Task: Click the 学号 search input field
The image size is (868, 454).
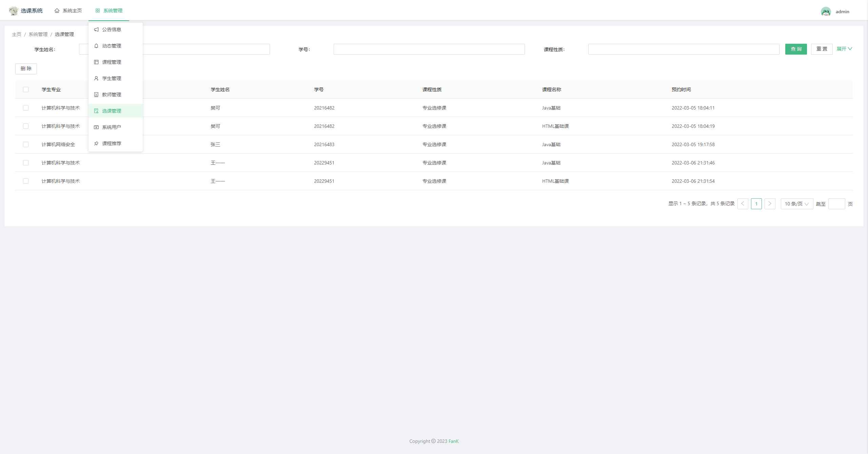Action: 429,49
